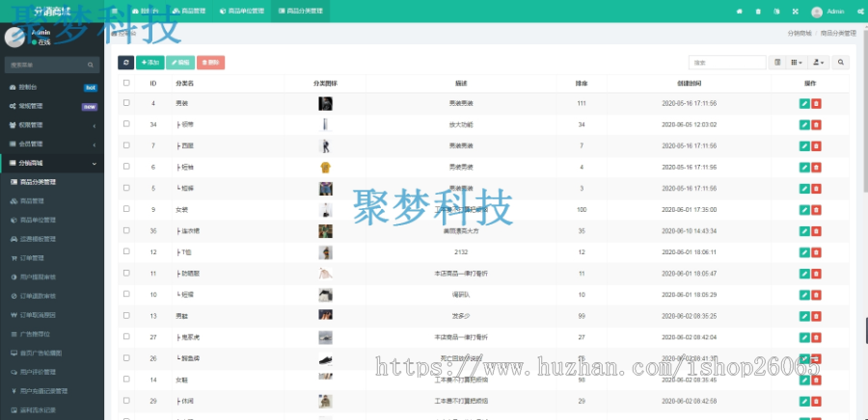
Task: Switch to the 商品分类管理 tab
Action: pyautogui.click(x=301, y=11)
